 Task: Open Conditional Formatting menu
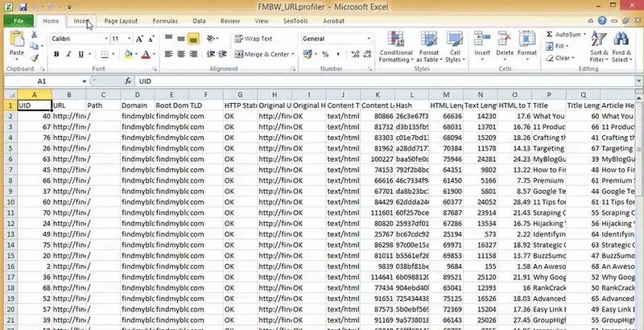click(396, 47)
